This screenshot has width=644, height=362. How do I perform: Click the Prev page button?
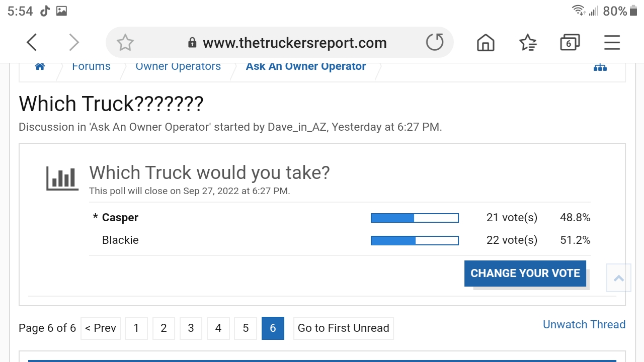tap(101, 328)
